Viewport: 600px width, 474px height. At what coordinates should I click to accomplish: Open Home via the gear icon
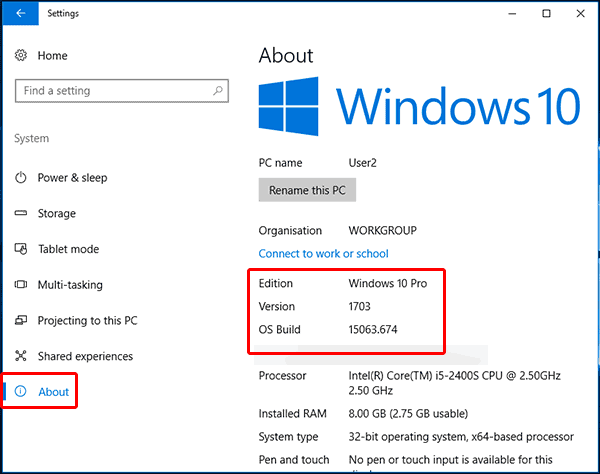pos(21,55)
